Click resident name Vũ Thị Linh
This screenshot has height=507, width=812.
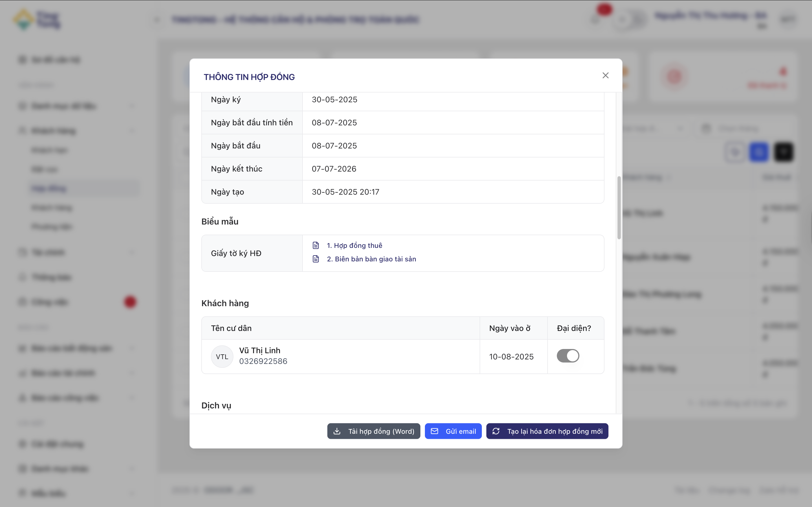click(x=259, y=350)
